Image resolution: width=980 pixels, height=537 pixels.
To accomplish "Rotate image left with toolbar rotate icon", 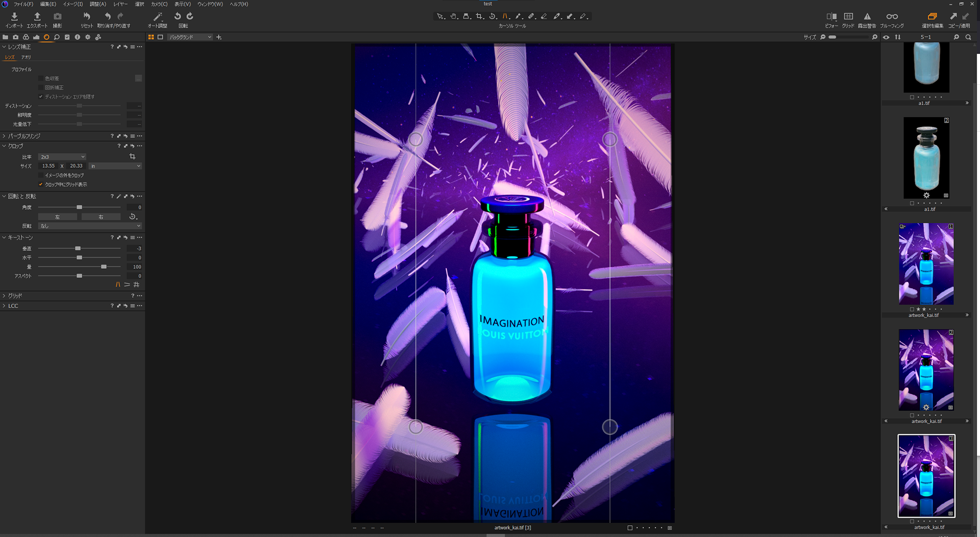I will pyautogui.click(x=178, y=16).
